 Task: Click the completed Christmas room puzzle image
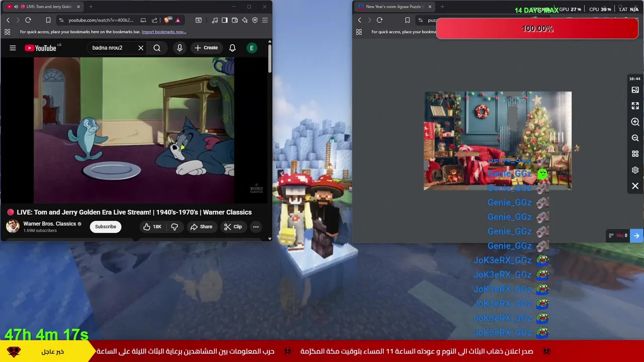tap(498, 141)
